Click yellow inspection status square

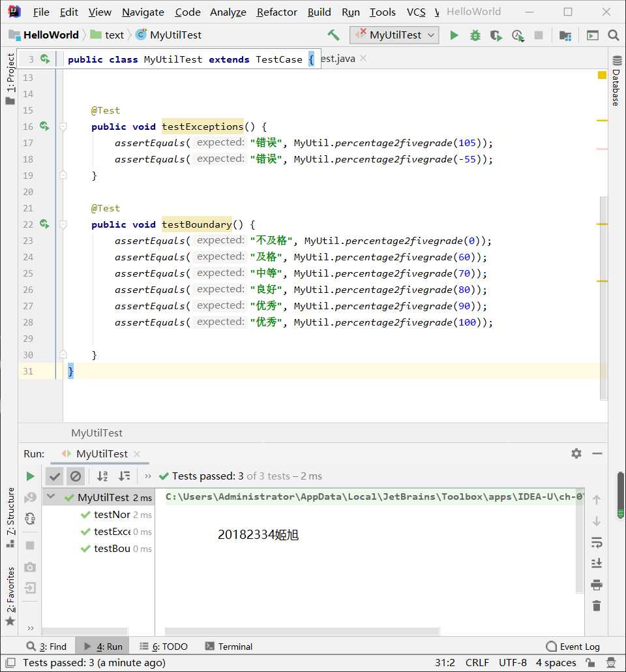click(602, 75)
